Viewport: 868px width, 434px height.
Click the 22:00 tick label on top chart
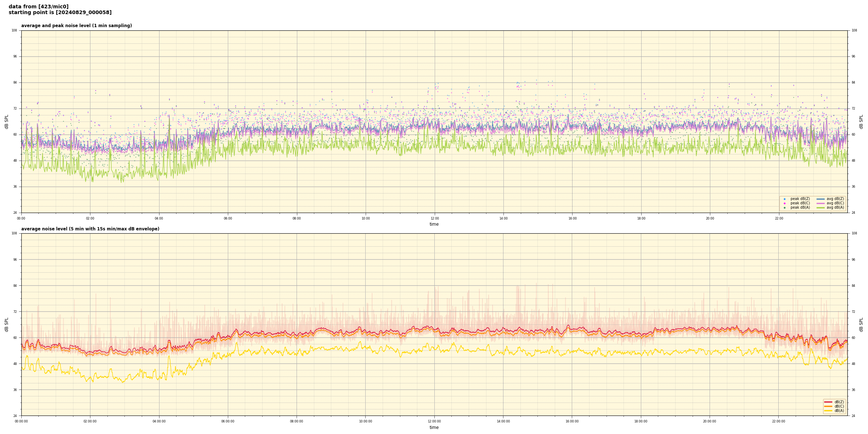[x=779, y=218]
